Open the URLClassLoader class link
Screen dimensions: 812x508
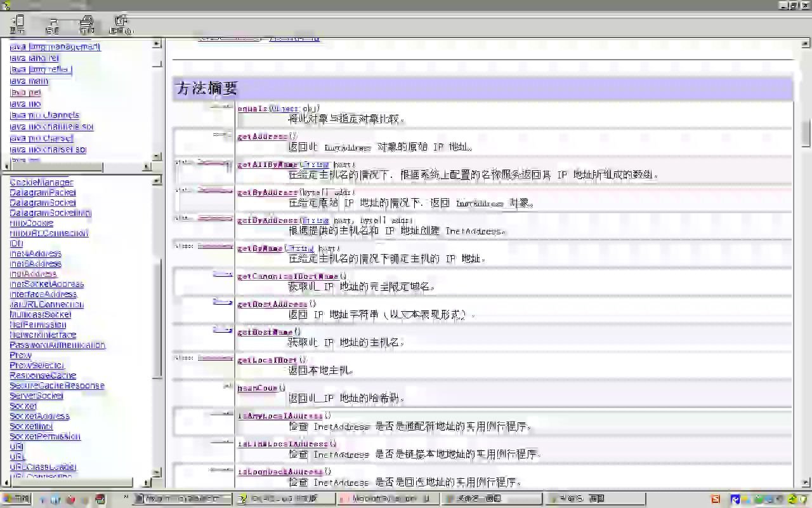tap(43, 467)
